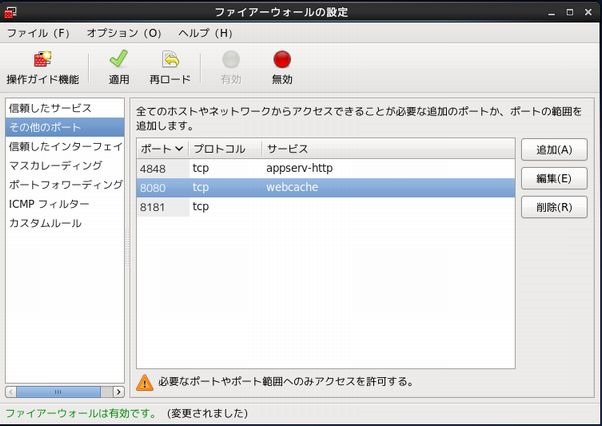Screen dimensions: 602x426
Task: Click the Service (サービス) column header
Action: (387, 148)
